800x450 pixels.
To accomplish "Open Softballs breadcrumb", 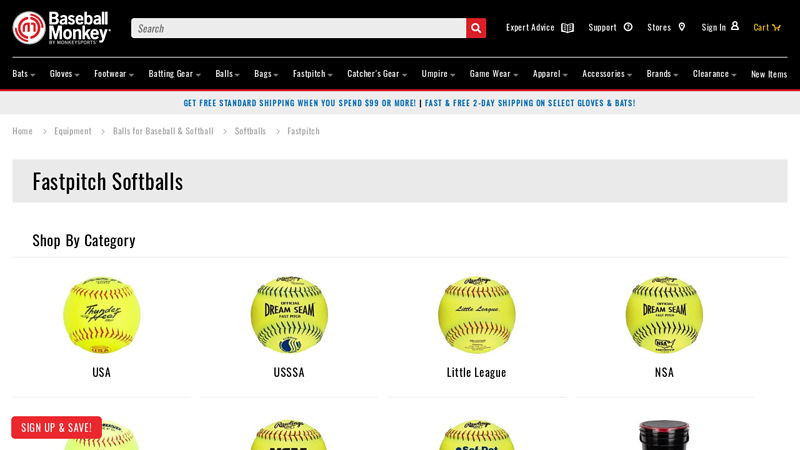I will point(250,131).
